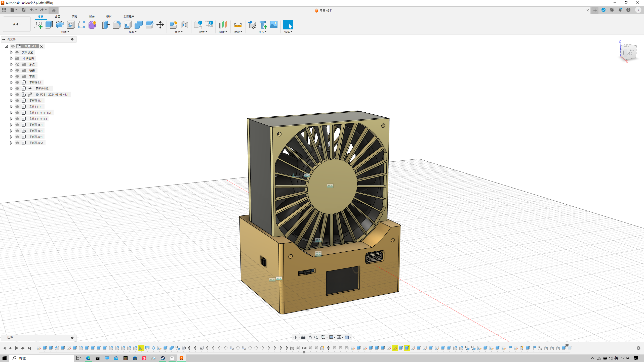Open timeline settings gear
This screenshot has width=644, height=362.
(638, 348)
